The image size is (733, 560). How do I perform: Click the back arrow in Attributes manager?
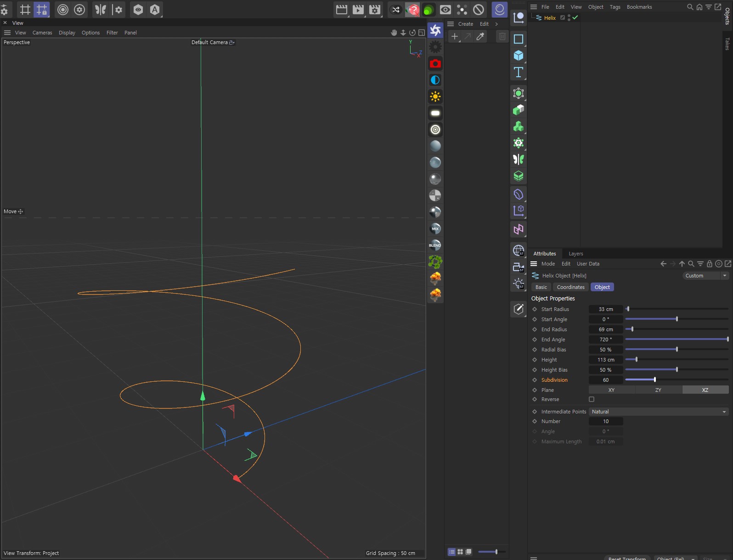(663, 264)
